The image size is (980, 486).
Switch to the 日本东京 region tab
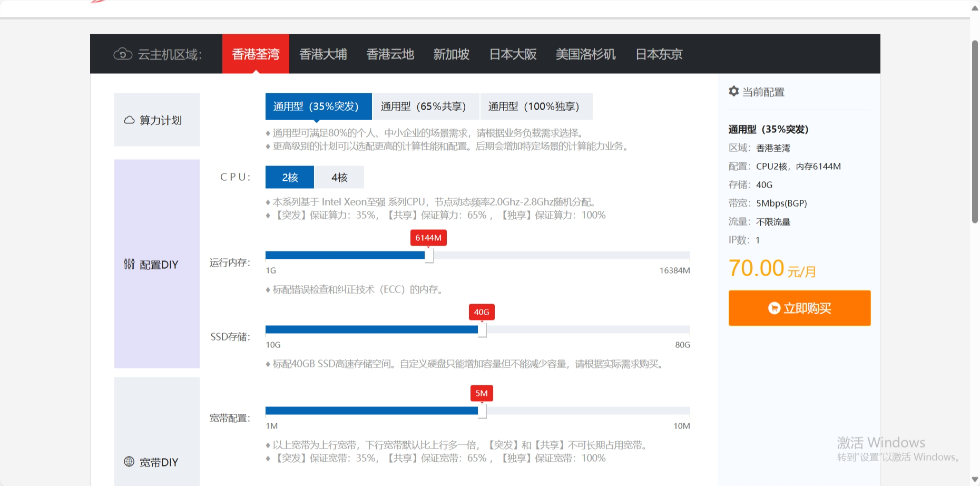(659, 54)
